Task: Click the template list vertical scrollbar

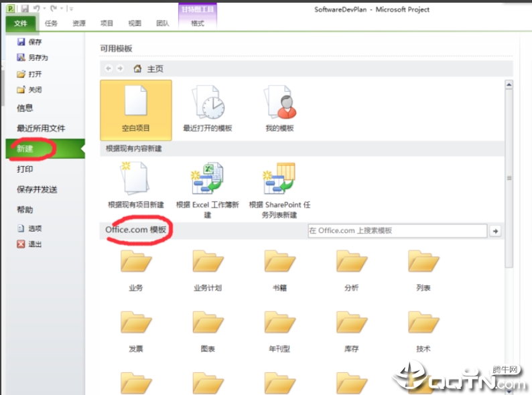Action: 509,178
